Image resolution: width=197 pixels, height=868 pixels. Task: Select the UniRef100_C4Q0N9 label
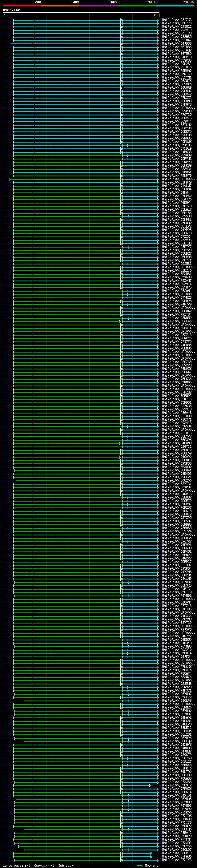click(x=177, y=443)
